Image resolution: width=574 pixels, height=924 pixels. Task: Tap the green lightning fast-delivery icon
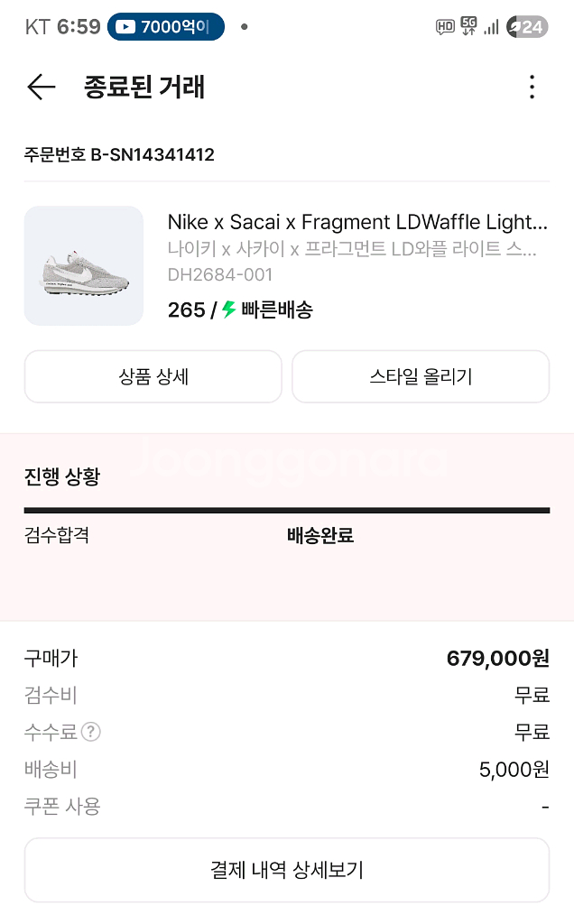(x=229, y=310)
